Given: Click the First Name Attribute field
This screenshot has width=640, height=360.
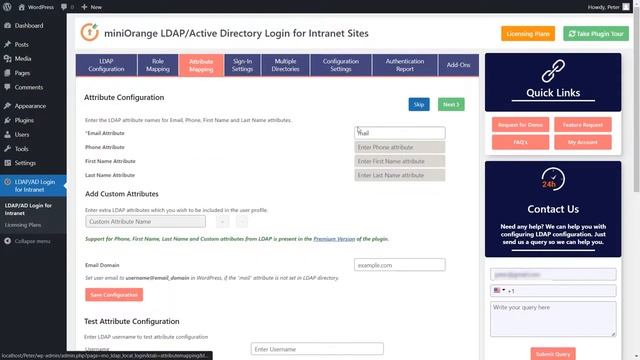Looking at the screenshot, I should tap(400, 161).
